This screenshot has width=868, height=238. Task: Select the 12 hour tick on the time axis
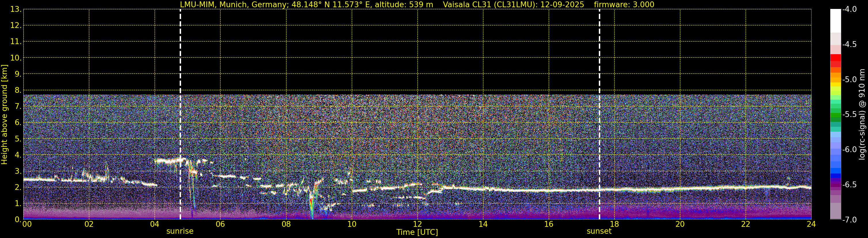tap(417, 224)
